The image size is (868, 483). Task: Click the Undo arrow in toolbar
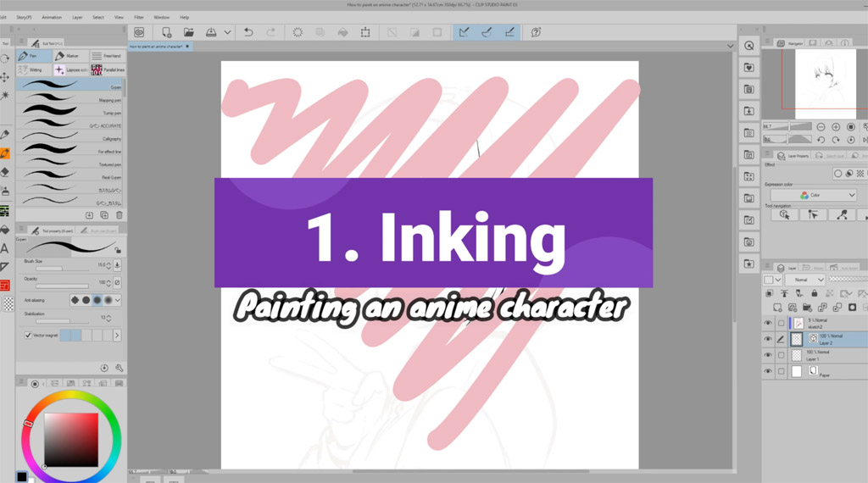click(248, 32)
